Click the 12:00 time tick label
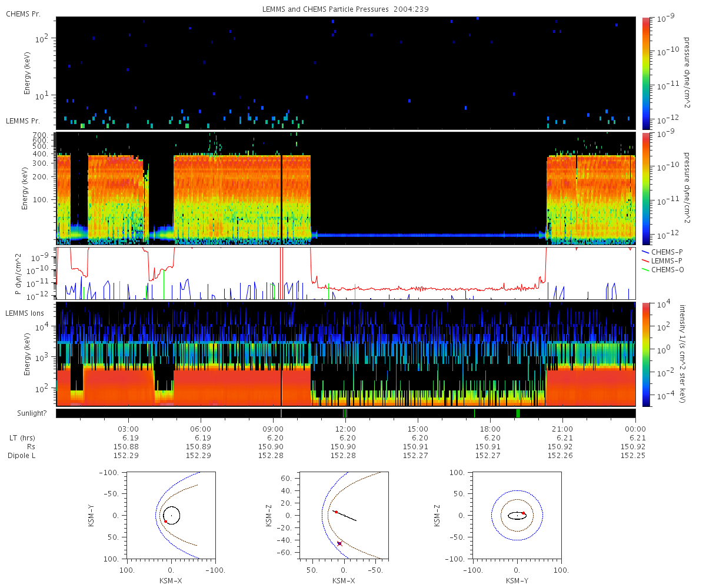Viewport: 706px width, 588px height. (x=345, y=429)
